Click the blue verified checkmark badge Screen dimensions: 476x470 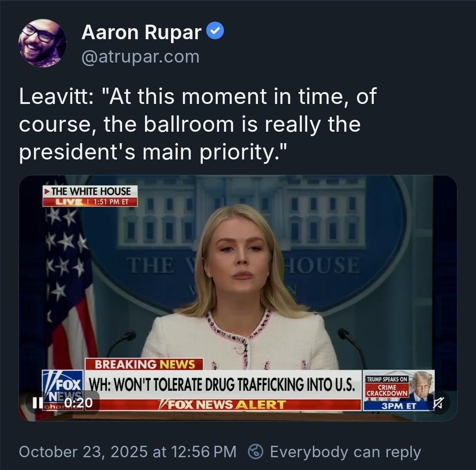pyautogui.click(x=216, y=32)
